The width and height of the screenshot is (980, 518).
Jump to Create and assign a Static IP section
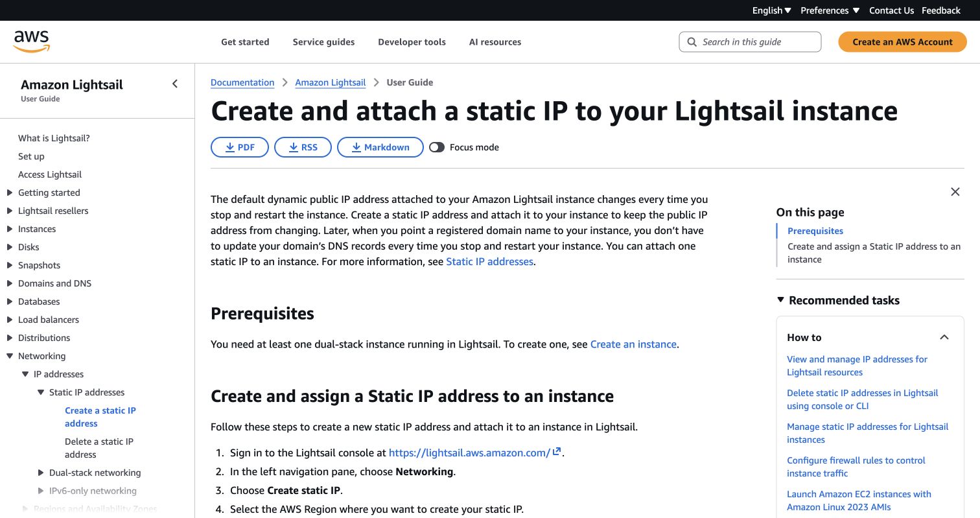874,253
